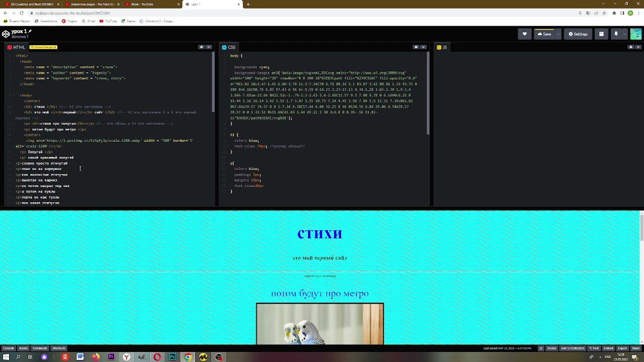644x362 pixels.
Task: Change editor view layout
Action: click(x=601, y=34)
